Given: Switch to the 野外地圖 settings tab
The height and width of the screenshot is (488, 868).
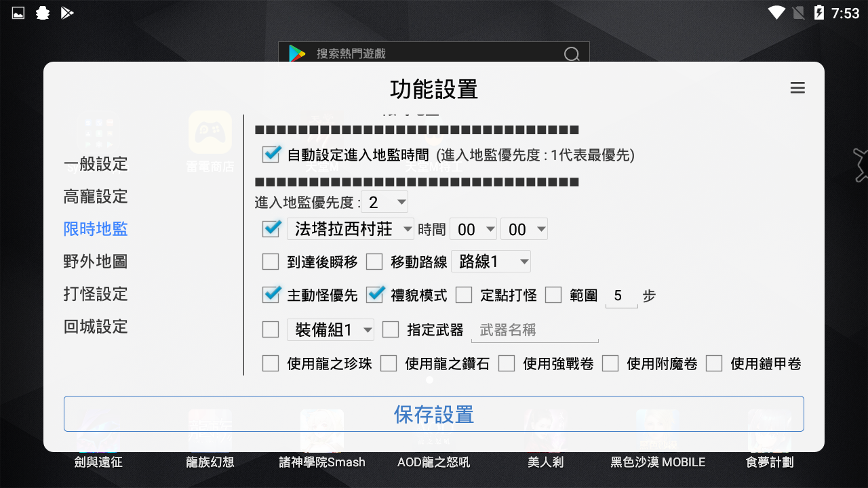Looking at the screenshot, I should [x=95, y=262].
